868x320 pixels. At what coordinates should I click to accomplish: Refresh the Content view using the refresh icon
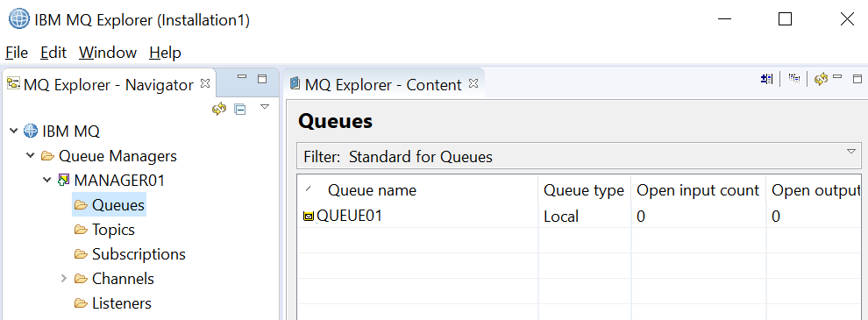click(821, 79)
